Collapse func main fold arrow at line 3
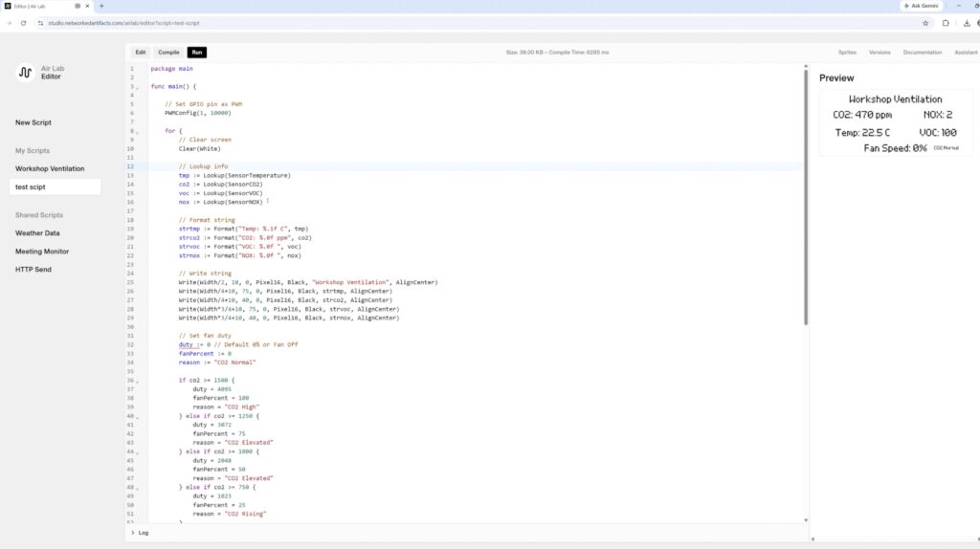This screenshot has height=549, width=980. click(138, 87)
